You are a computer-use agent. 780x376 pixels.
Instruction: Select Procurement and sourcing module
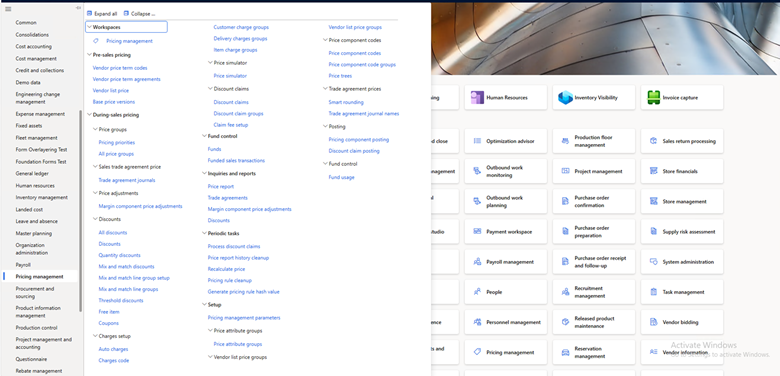[35, 292]
